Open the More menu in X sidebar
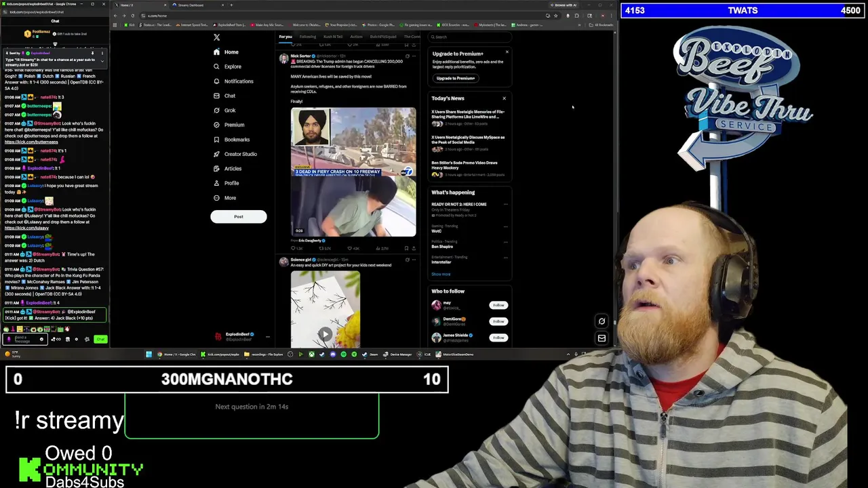The width and height of the screenshot is (868, 488). (x=224, y=198)
